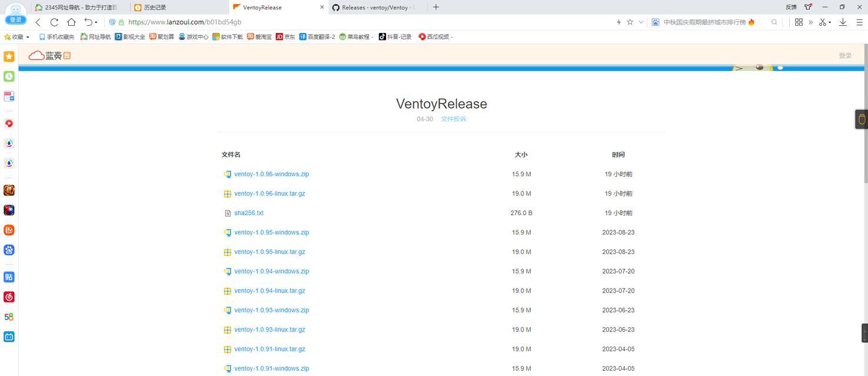868x376 pixels.
Task: Open the browser home page icon
Action: click(x=71, y=22)
